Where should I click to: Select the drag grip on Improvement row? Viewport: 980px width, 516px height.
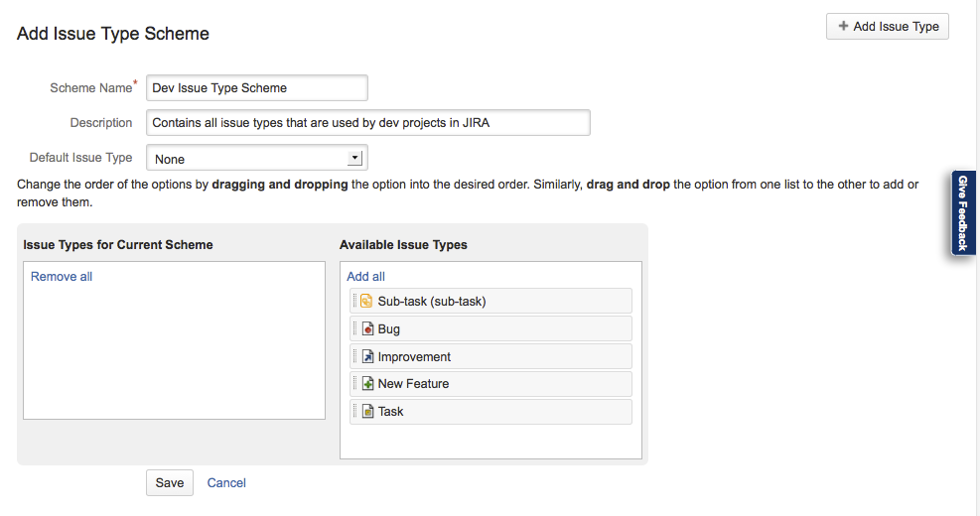[x=354, y=357]
